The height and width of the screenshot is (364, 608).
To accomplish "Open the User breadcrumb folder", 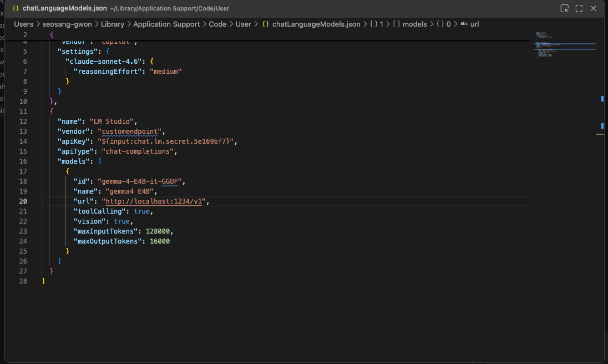I will coord(243,24).
